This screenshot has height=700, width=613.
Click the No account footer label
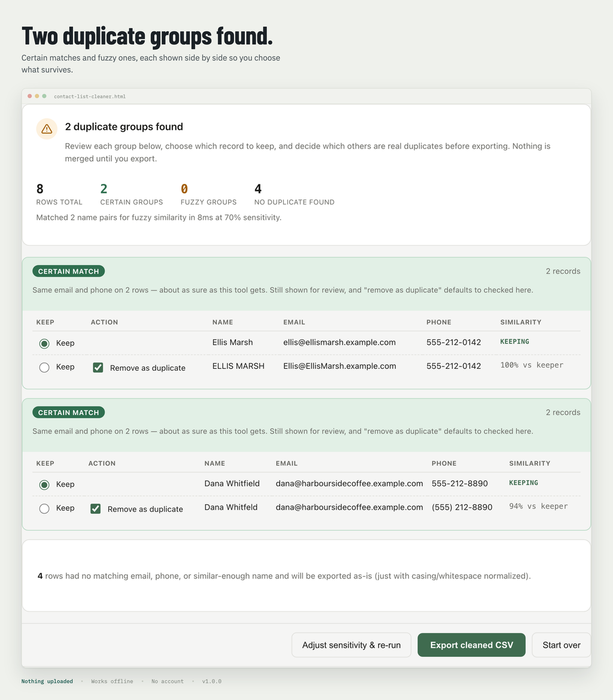[167, 681]
